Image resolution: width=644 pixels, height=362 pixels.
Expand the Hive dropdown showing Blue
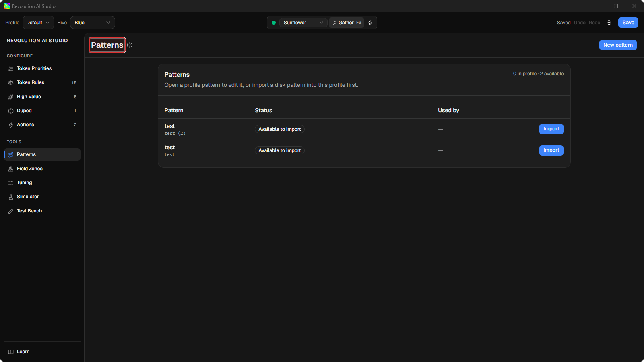click(x=93, y=23)
